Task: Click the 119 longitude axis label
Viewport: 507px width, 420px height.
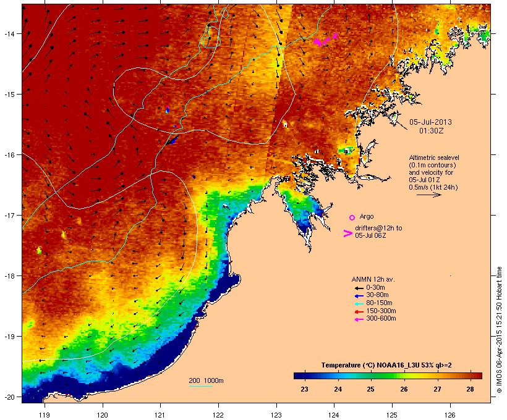Action: [45, 415]
